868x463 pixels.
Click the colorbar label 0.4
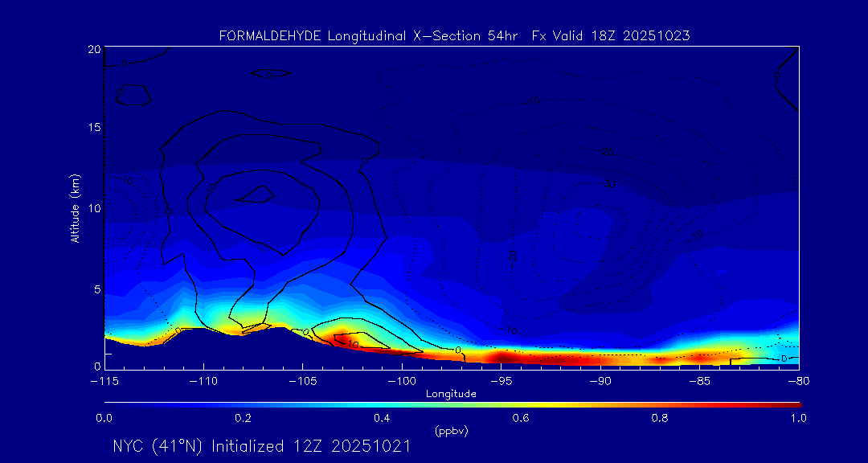coord(383,418)
